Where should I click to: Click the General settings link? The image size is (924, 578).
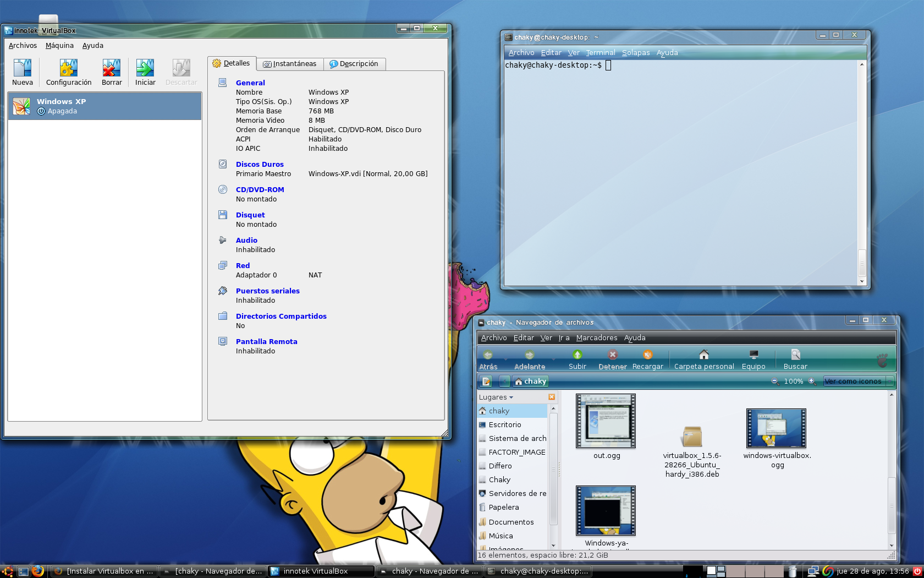pos(250,83)
